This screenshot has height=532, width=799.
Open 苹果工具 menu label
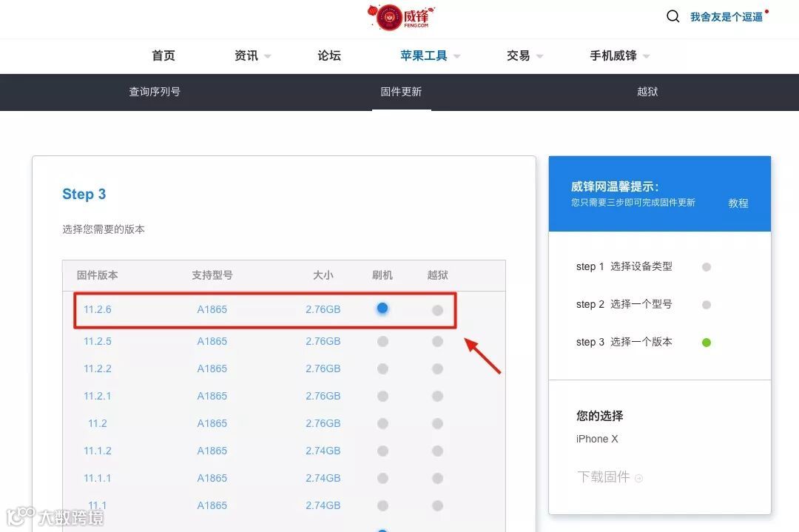point(423,55)
